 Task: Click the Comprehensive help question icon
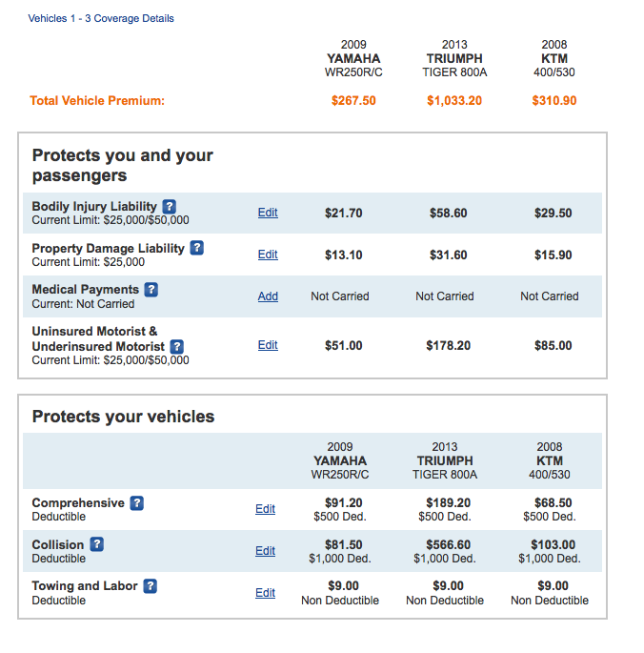[x=136, y=503]
